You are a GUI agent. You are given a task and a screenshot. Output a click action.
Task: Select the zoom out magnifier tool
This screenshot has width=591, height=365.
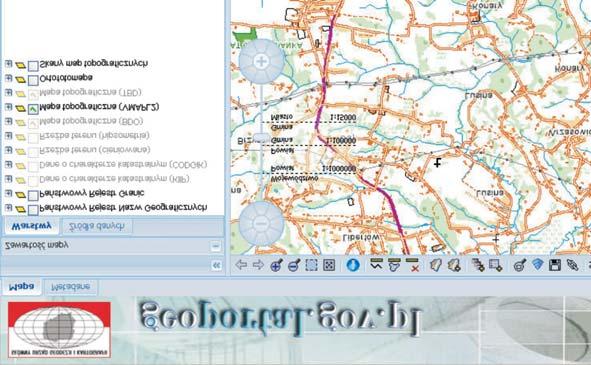tap(294, 265)
